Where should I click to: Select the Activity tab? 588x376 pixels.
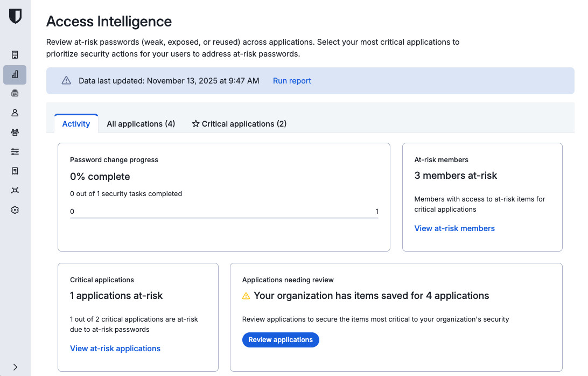76,124
